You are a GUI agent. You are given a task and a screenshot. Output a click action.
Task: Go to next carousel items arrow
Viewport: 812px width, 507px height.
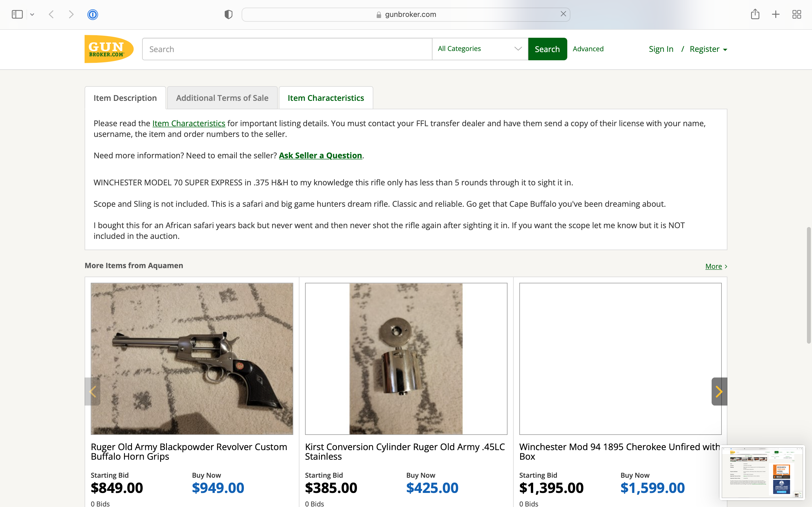(719, 391)
